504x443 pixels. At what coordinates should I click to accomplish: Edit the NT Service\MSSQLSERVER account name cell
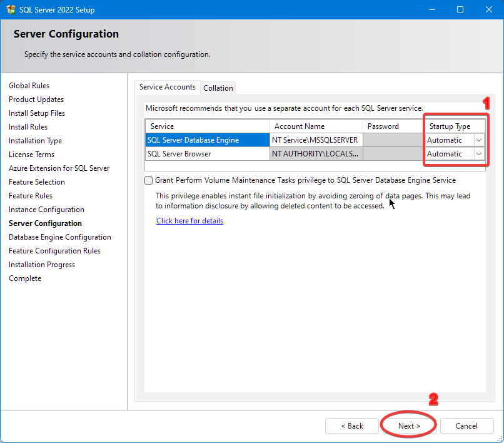pos(316,140)
